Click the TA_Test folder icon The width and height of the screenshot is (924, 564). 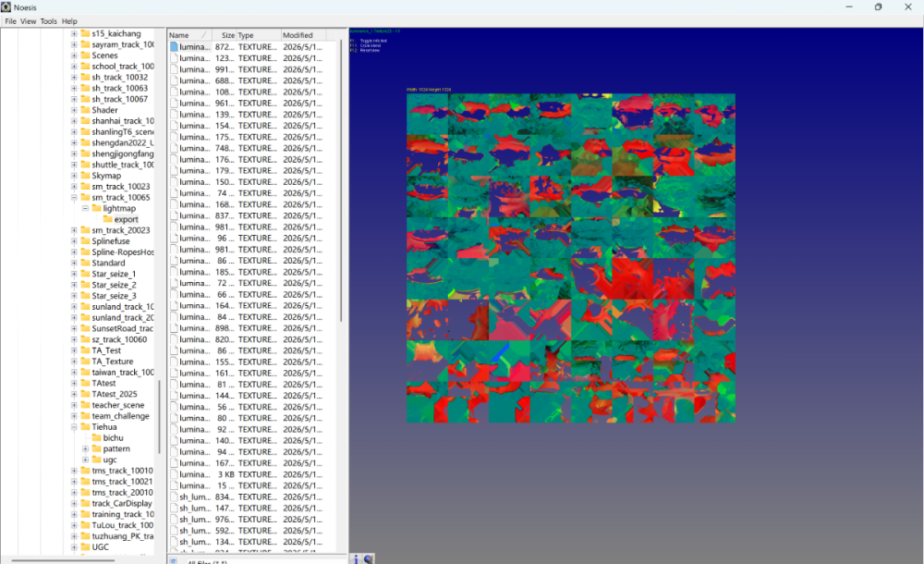coord(85,350)
